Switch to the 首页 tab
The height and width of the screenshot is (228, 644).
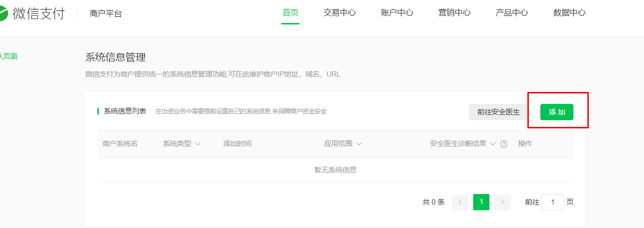pyautogui.click(x=290, y=13)
